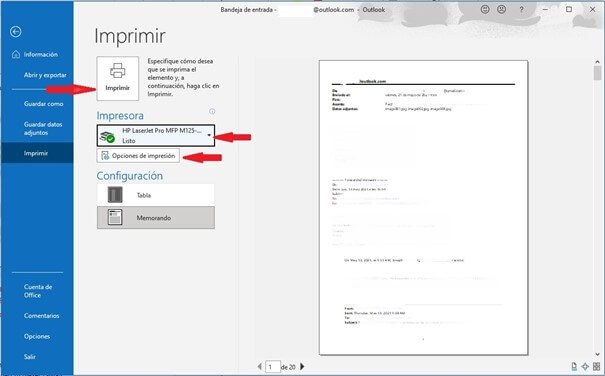Click the help question mark icon
The image size is (605, 376).
click(521, 10)
